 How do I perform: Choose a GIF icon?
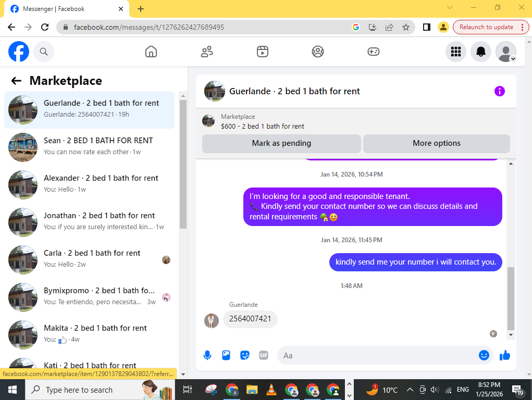coord(264,355)
